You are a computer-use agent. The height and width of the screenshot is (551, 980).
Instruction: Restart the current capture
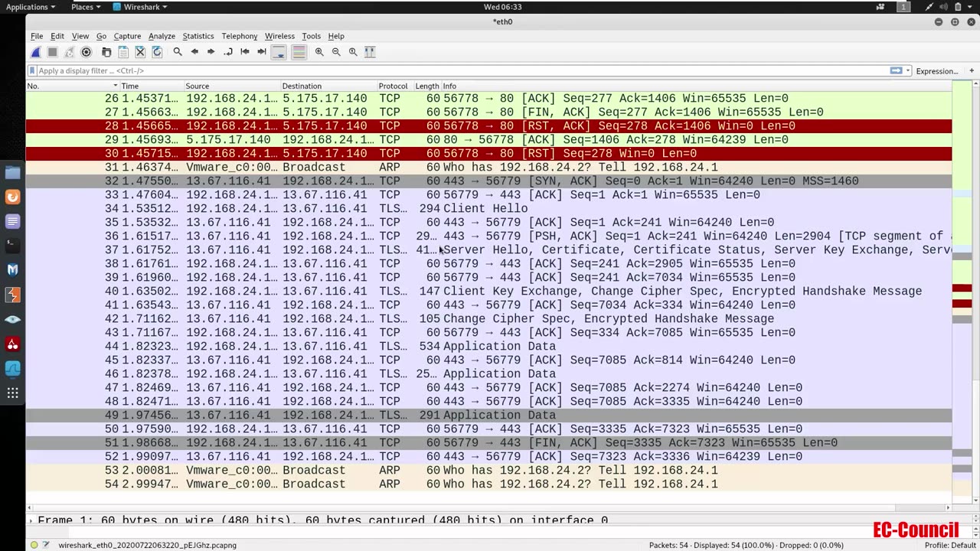[x=70, y=52]
